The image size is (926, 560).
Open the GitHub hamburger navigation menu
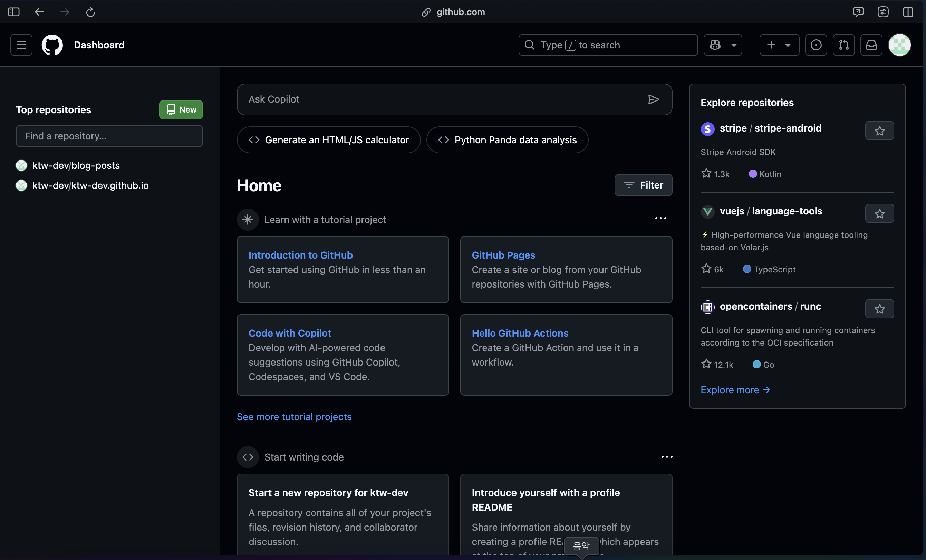[x=21, y=45]
